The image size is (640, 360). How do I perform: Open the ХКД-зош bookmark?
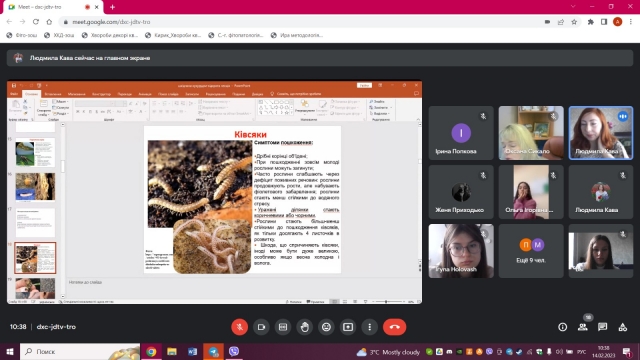59,36
